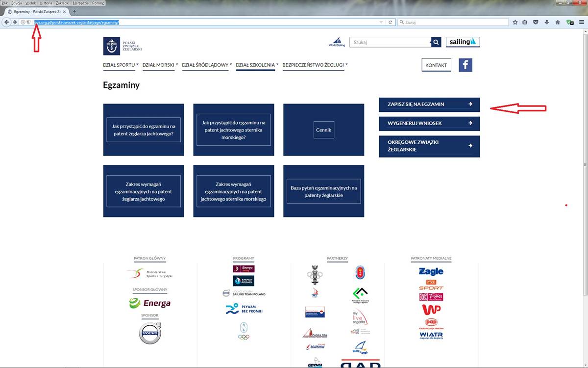Open the Firefox hamburger menu

[x=582, y=22]
